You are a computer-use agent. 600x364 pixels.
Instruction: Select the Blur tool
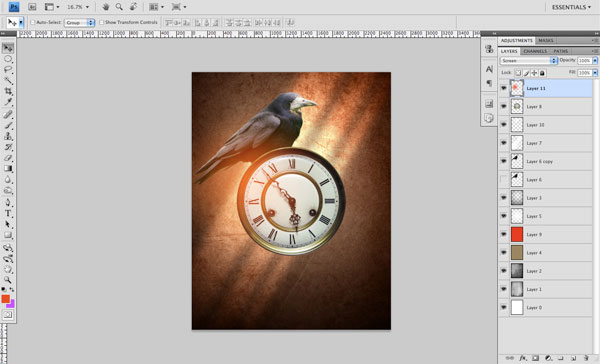tap(8, 180)
